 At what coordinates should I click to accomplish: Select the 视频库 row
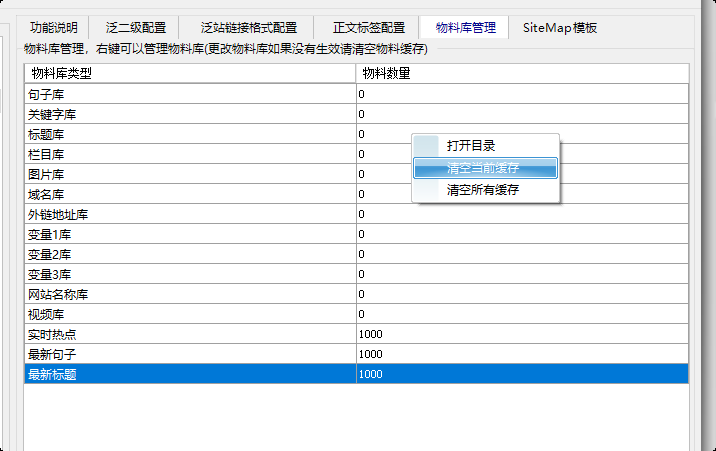pyautogui.click(x=356, y=314)
